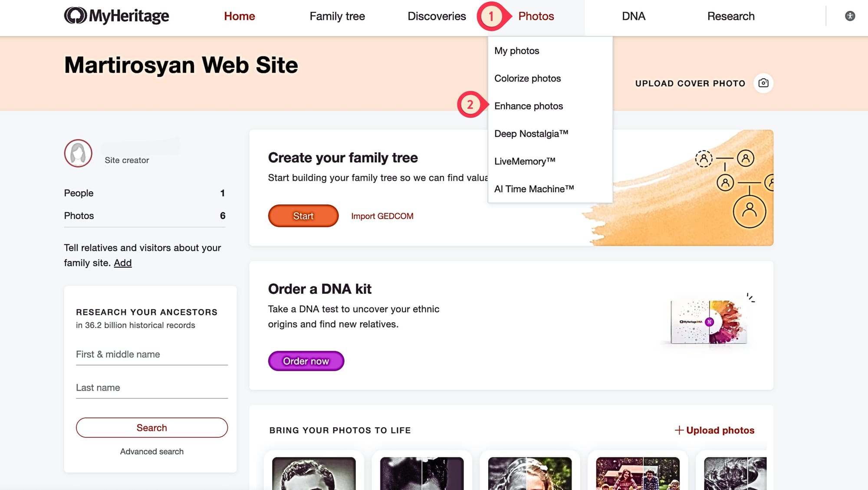Select Deep Nostalgia™ menu entry
Screen dimensions: 868x490
[x=531, y=134]
